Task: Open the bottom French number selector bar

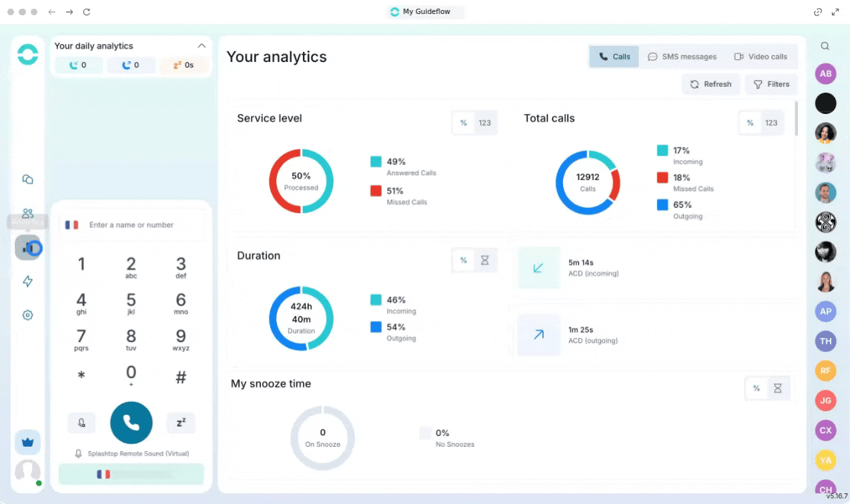Action: 131,474
